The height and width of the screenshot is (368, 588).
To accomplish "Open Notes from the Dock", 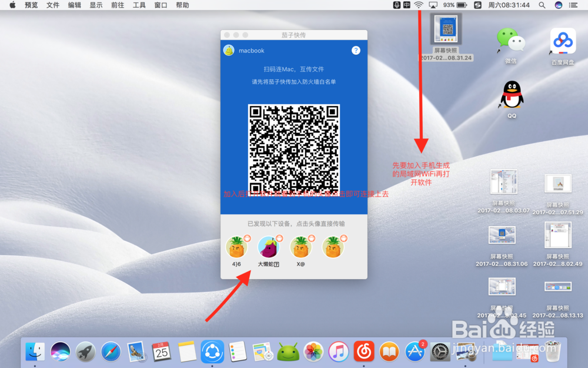I will (187, 352).
